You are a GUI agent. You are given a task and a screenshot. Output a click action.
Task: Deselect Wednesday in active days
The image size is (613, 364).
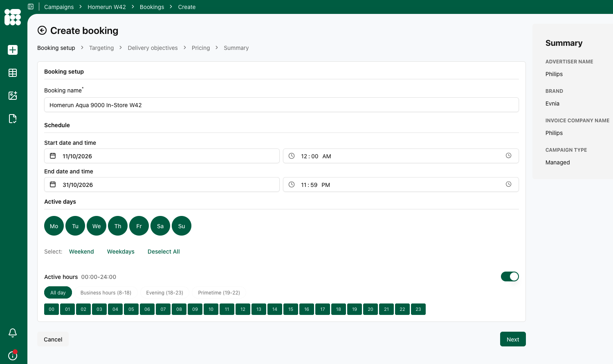[x=97, y=226]
